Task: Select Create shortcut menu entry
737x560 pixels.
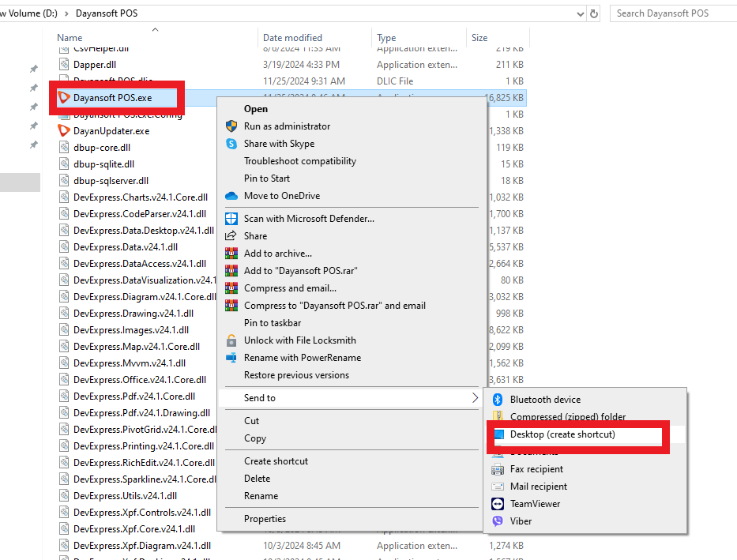Action: coord(276,461)
